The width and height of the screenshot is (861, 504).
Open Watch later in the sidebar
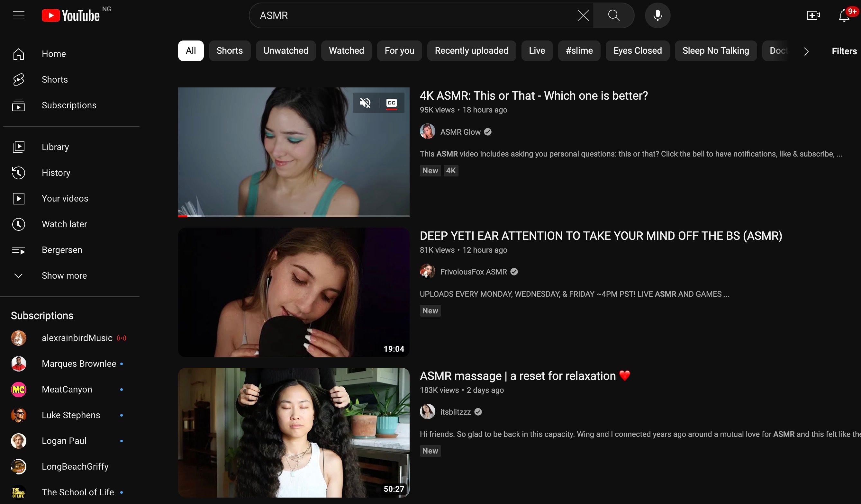click(x=64, y=224)
